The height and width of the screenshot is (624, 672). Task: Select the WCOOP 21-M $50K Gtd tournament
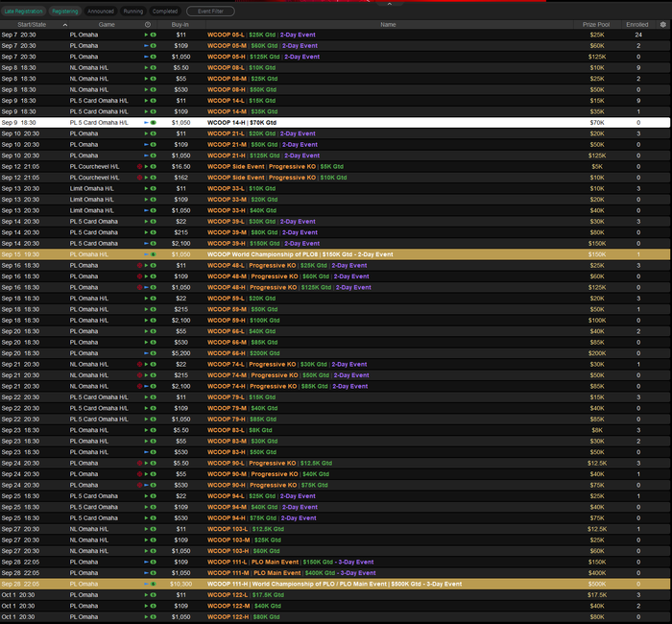tap(335, 144)
